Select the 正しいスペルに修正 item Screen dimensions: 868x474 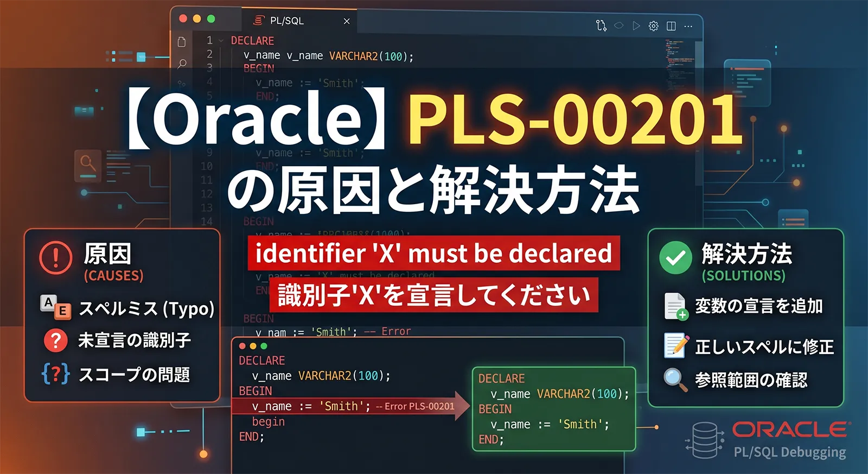pos(764,347)
